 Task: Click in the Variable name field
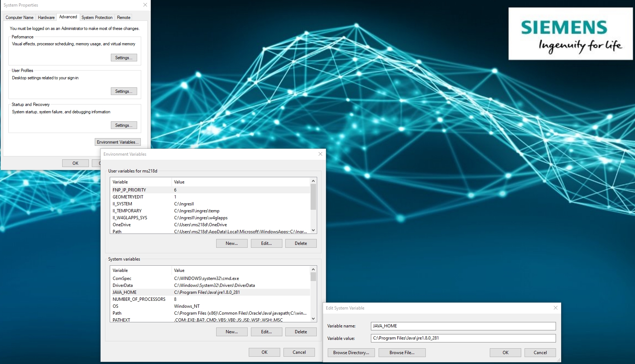463,326
